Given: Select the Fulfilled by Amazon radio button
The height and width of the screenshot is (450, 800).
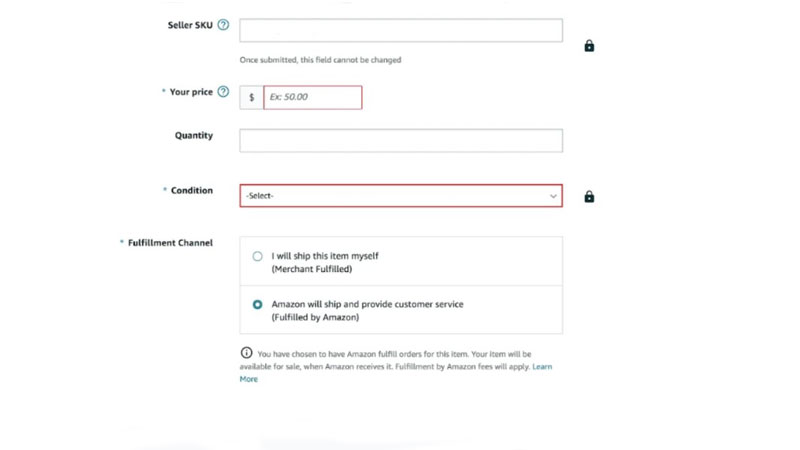Looking at the screenshot, I should coord(258,305).
